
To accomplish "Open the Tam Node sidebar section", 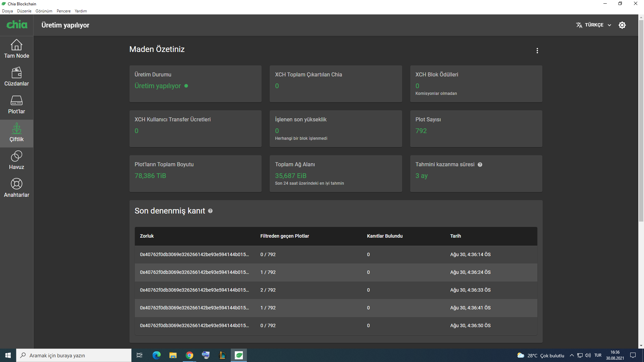I will pyautogui.click(x=16, y=50).
